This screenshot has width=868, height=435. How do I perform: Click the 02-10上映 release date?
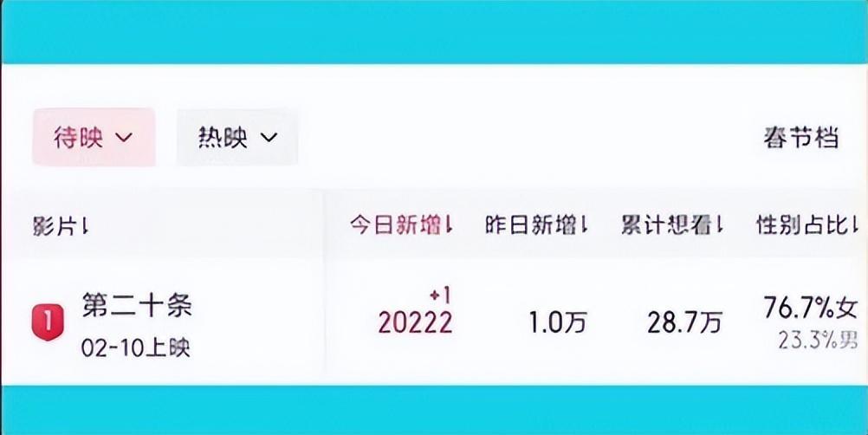pos(136,348)
